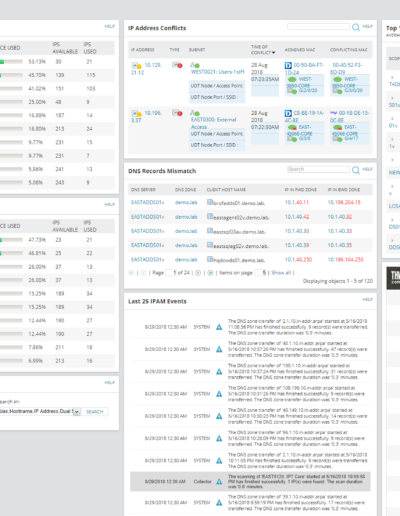Go to first page of DNS Records Mismatch
Viewport: 400px width, 516px height.
131,273
